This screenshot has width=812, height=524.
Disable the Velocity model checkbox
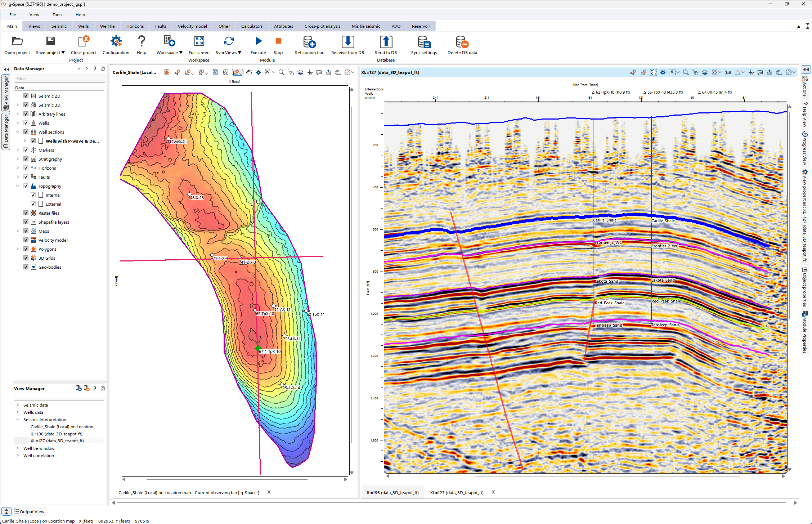pyautogui.click(x=26, y=240)
